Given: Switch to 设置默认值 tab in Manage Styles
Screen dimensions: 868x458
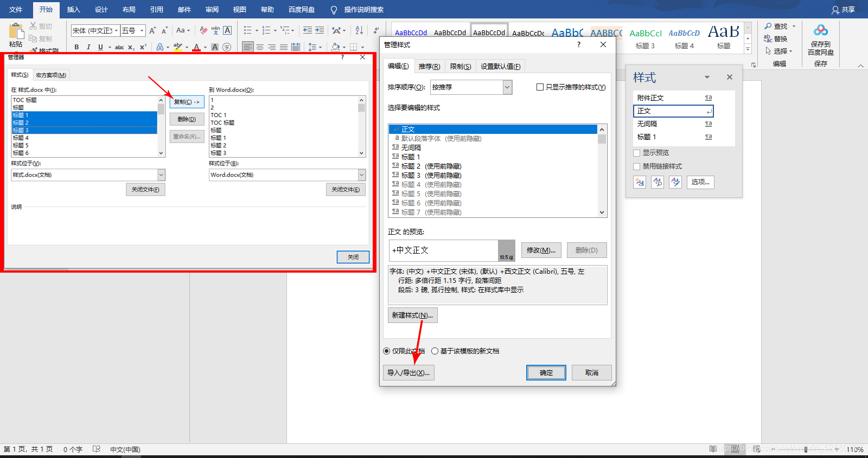Looking at the screenshot, I should click(x=500, y=67).
